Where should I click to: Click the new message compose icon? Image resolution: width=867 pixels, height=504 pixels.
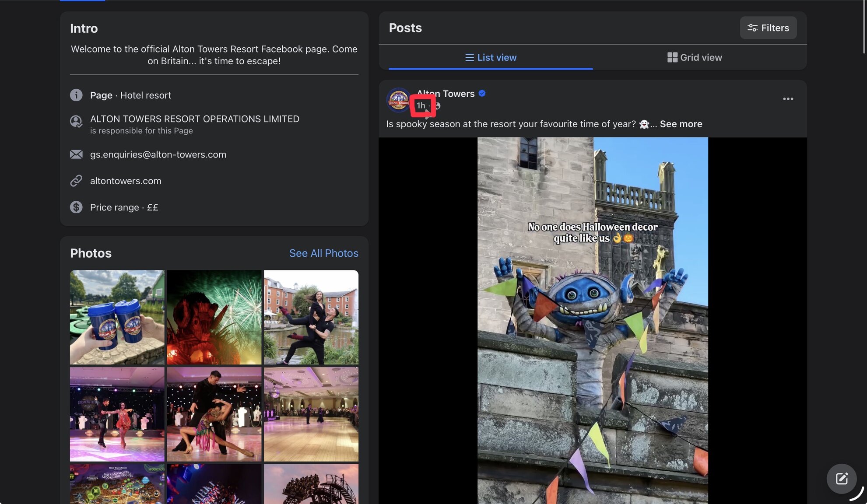pyautogui.click(x=841, y=478)
